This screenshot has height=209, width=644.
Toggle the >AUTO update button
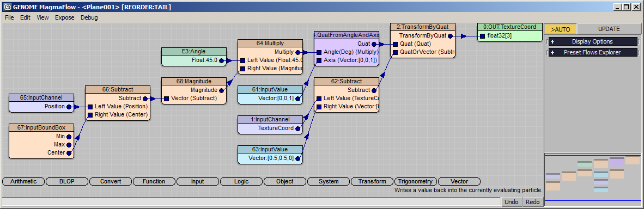click(561, 29)
